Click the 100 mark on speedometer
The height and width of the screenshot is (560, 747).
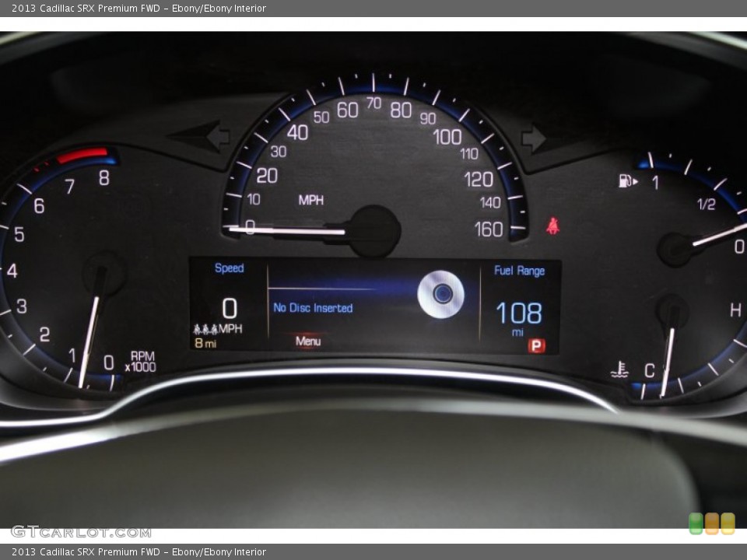coord(447,137)
